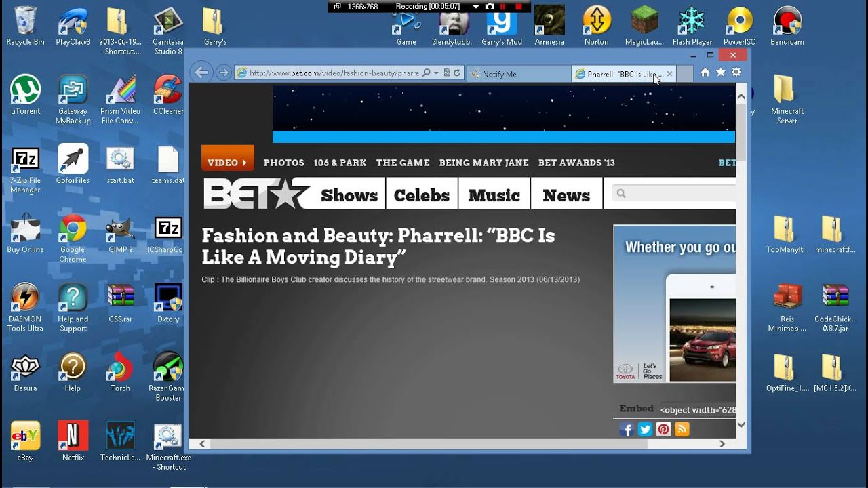This screenshot has width=868, height=488.
Task: Select the uTorrent desktop icon
Action: point(25,95)
